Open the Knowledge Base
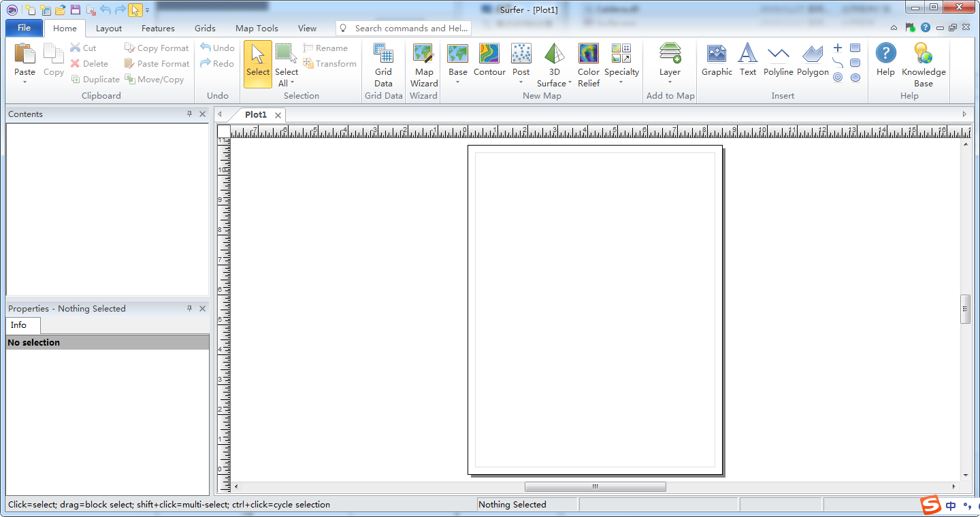This screenshot has width=980, height=517. (x=924, y=65)
